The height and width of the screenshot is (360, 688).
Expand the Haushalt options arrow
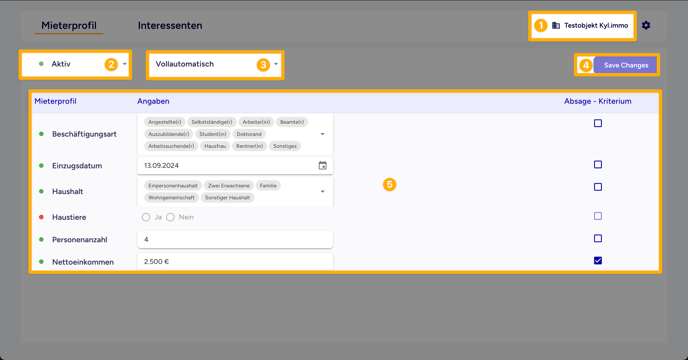[322, 191]
